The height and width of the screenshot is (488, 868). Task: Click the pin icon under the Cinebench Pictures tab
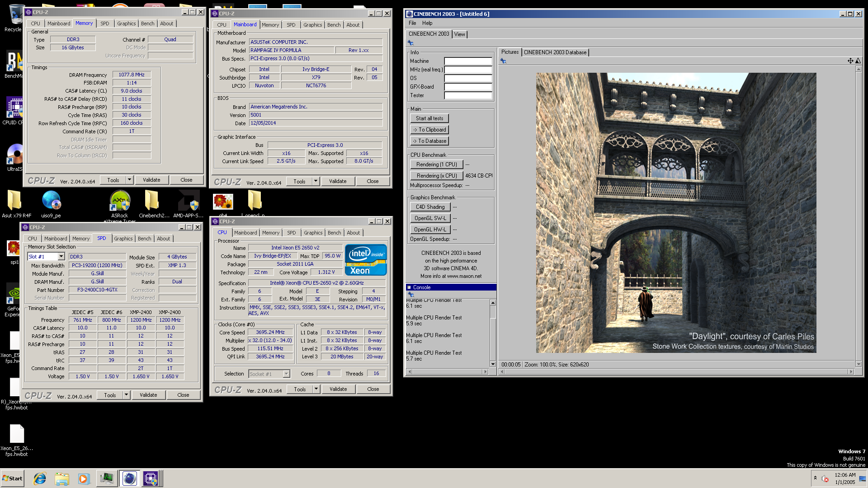click(503, 61)
